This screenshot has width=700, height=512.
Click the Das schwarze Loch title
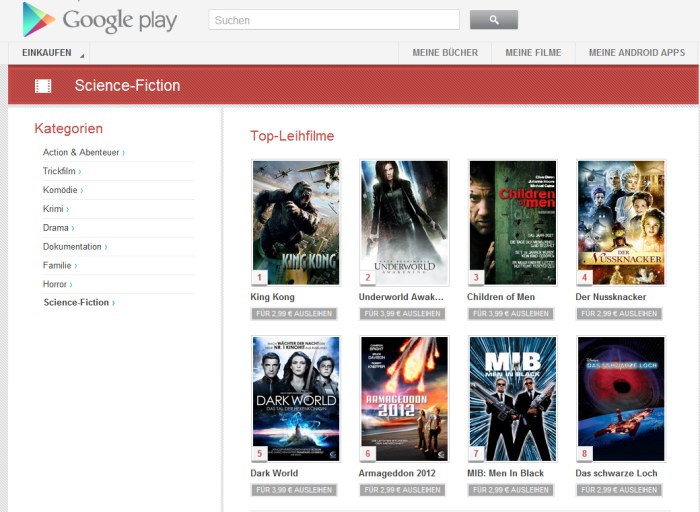pos(617,473)
